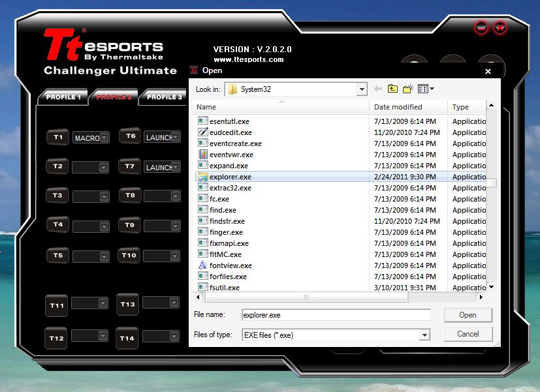Click the eudcedit.exe file icon
This screenshot has height=392, width=540.
tap(203, 132)
